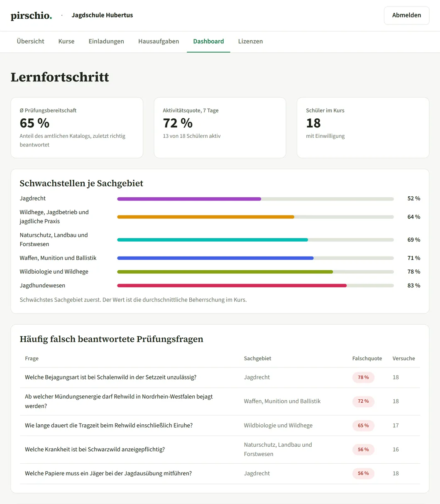
Task: Click 'Häufig falsch beantwortete Prüfungsfragen' heading
Action: click(112, 339)
